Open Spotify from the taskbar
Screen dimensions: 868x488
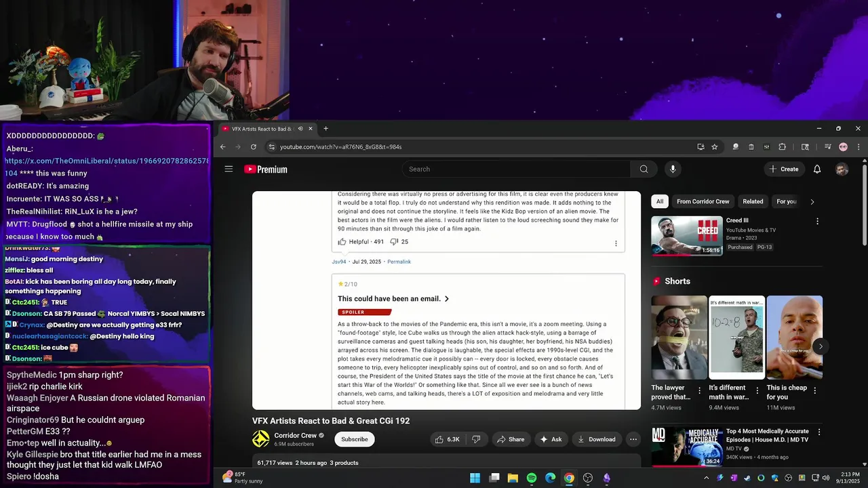coord(532,478)
